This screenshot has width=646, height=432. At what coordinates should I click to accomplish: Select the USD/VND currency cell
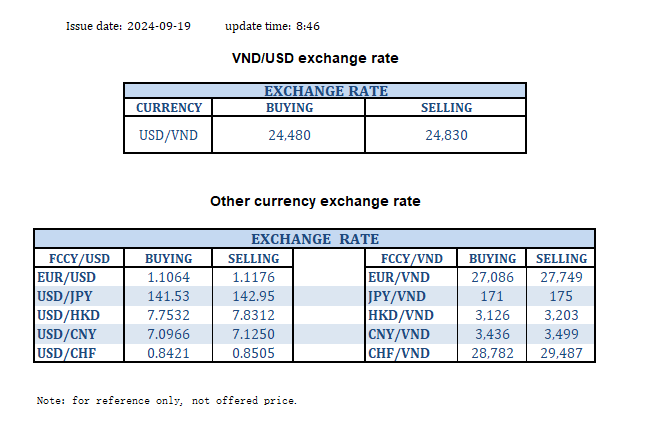click(x=169, y=135)
